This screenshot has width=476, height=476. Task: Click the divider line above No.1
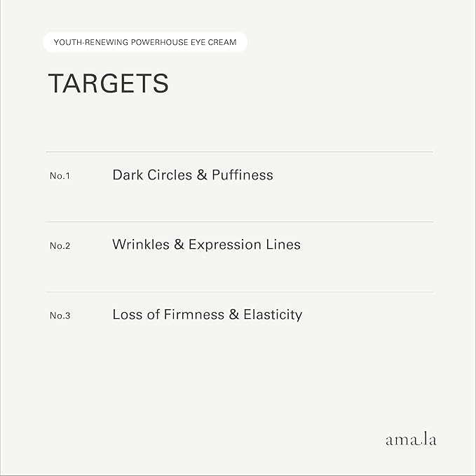click(x=239, y=152)
